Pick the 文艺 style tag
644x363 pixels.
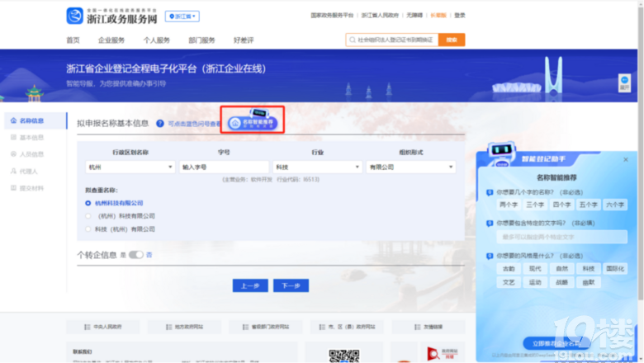click(509, 282)
